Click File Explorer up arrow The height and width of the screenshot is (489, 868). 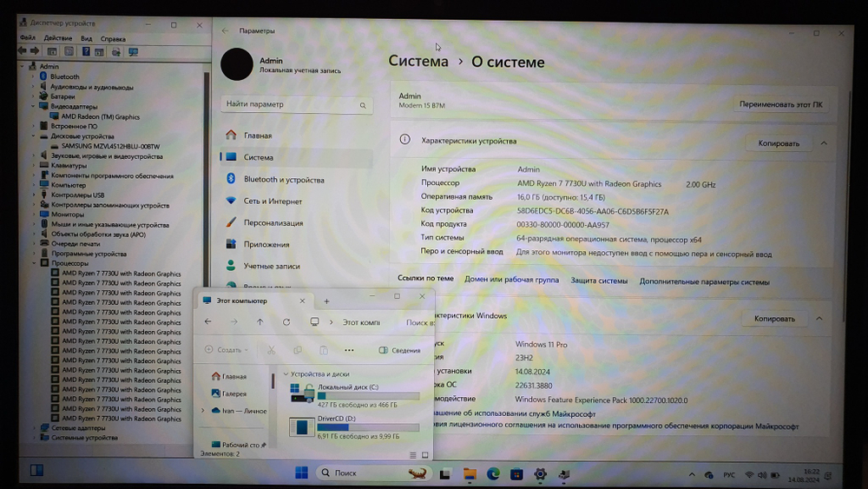(260, 321)
